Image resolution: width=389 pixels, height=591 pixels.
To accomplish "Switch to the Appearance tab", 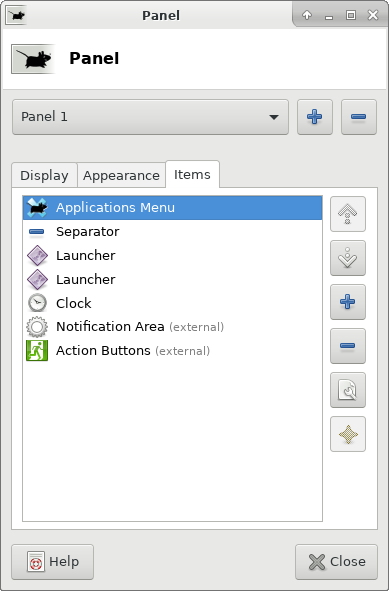I will coord(121,175).
